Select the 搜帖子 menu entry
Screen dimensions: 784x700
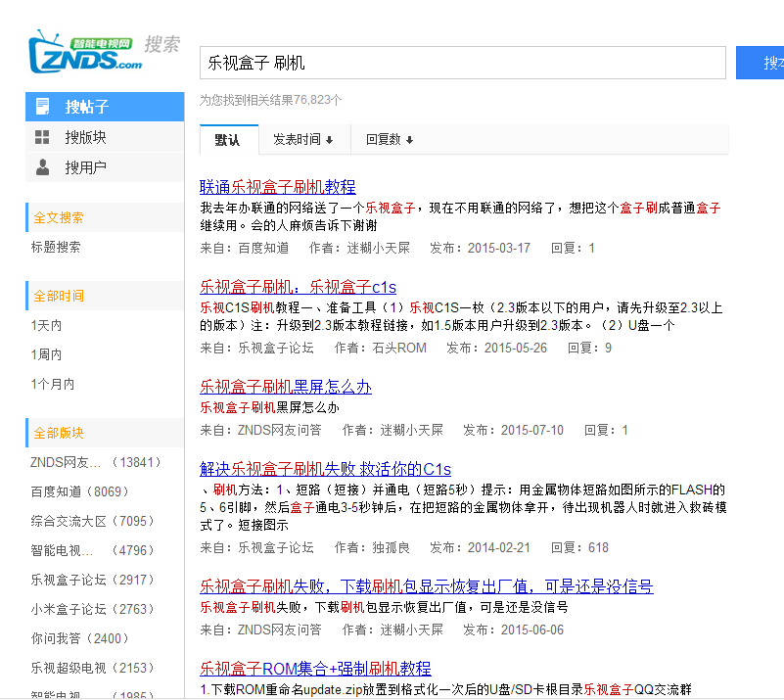105,107
